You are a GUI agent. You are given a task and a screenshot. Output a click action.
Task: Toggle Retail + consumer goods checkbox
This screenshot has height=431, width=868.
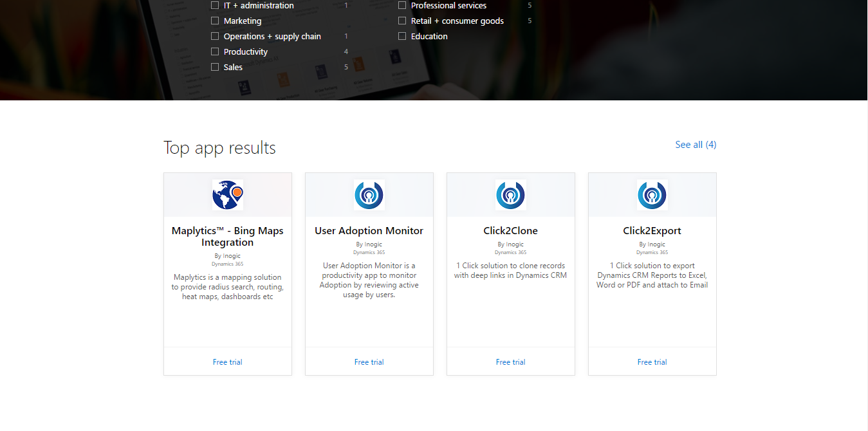click(402, 21)
